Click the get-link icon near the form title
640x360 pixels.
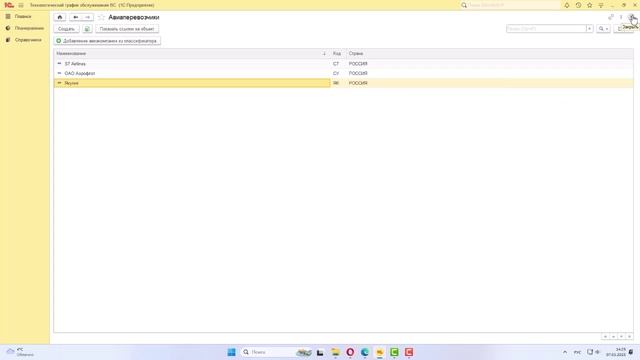tap(611, 17)
